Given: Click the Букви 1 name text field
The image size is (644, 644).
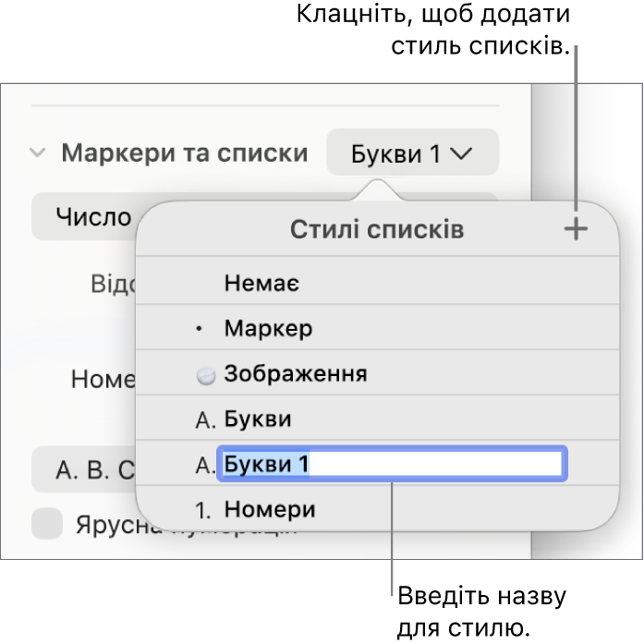Looking at the screenshot, I should (x=393, y=464).
